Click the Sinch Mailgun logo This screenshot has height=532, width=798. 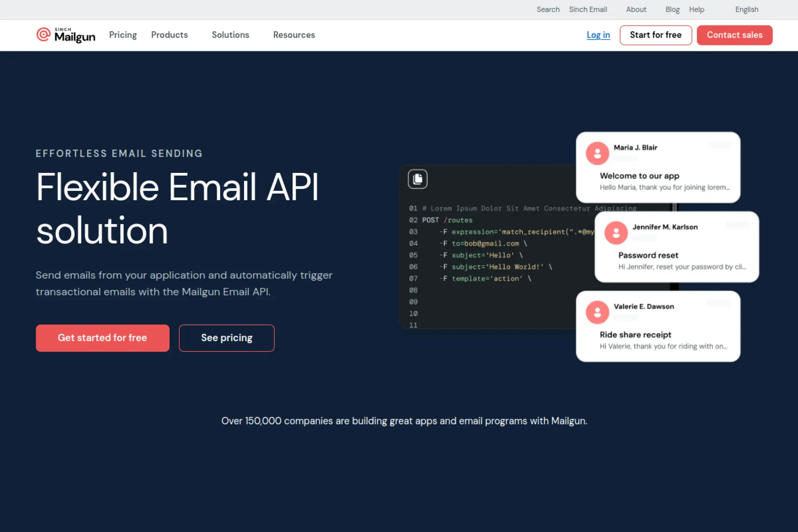66,35
